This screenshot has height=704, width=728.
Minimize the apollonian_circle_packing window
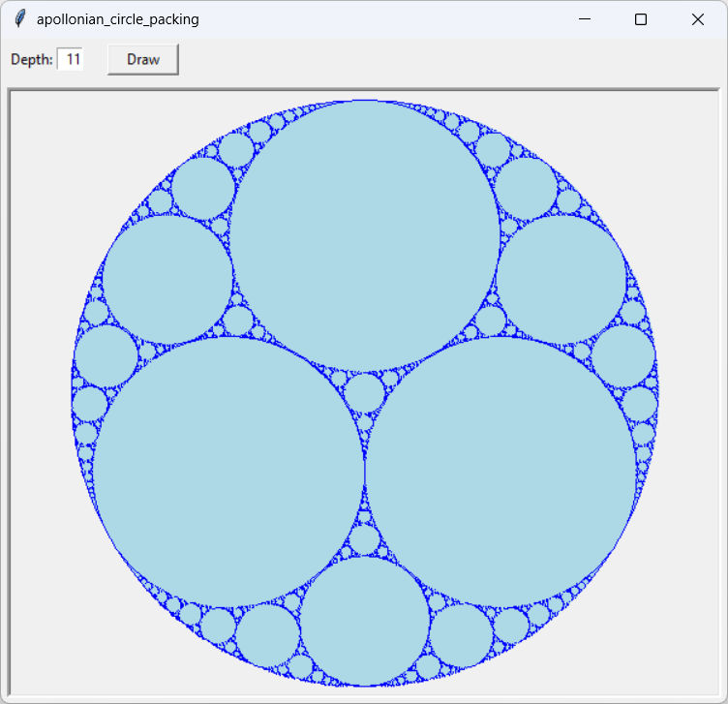click(585, 19)
